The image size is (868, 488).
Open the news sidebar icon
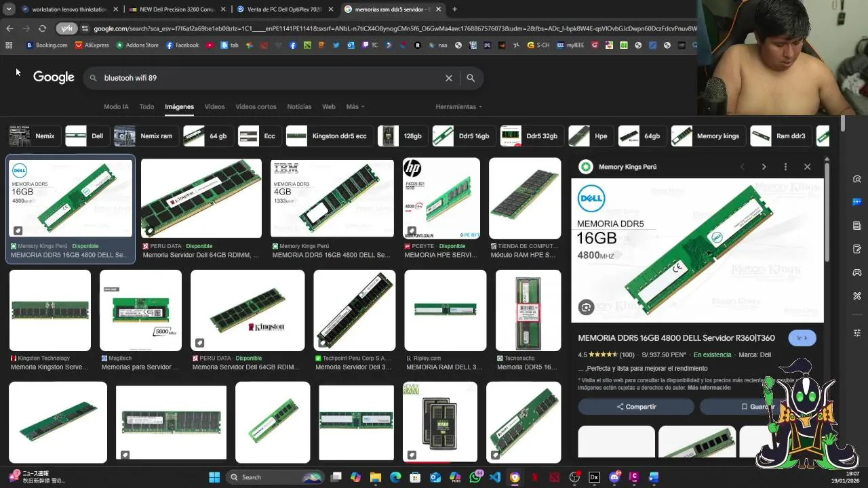tap(857, 225)
